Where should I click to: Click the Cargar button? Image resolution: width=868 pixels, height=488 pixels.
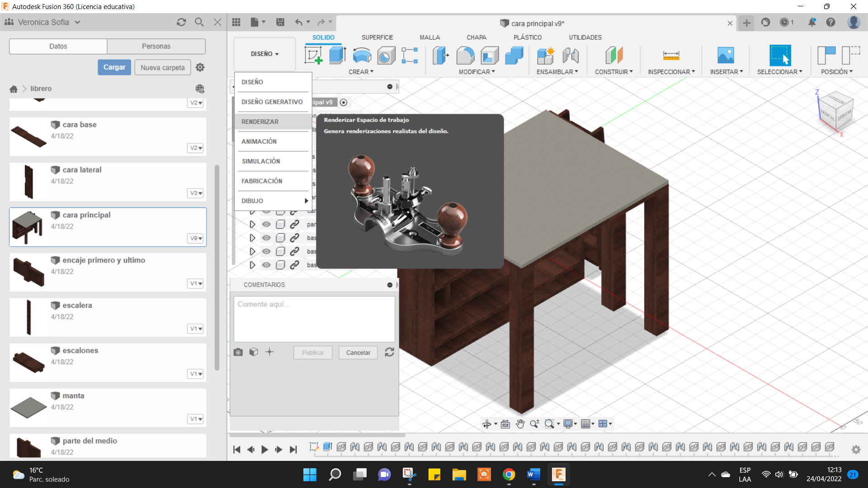coord(114,67)
